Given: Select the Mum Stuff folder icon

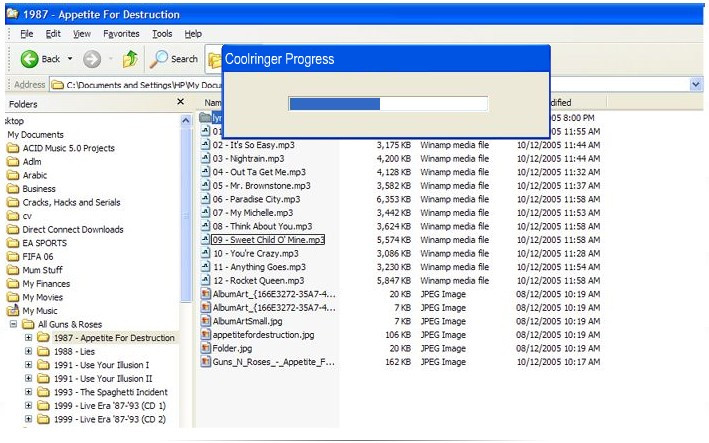Looking at the screenshot, I should pyautogui.click(x=13, y=270).
